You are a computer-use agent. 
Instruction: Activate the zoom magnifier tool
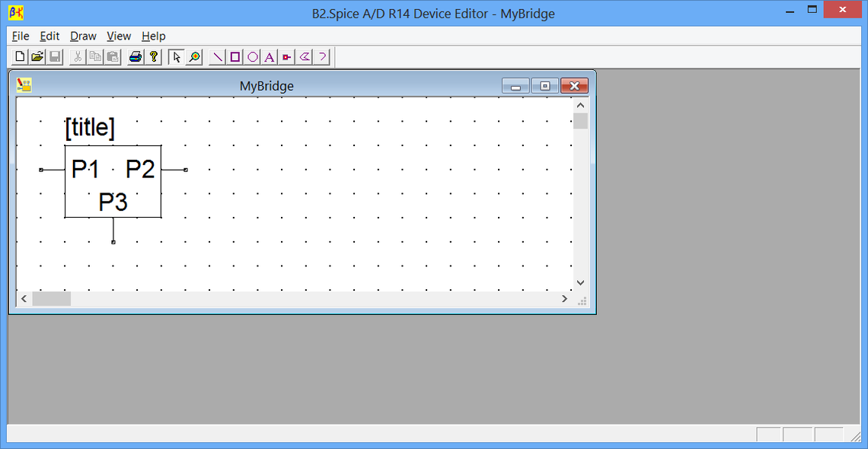[x=193, y=56]
